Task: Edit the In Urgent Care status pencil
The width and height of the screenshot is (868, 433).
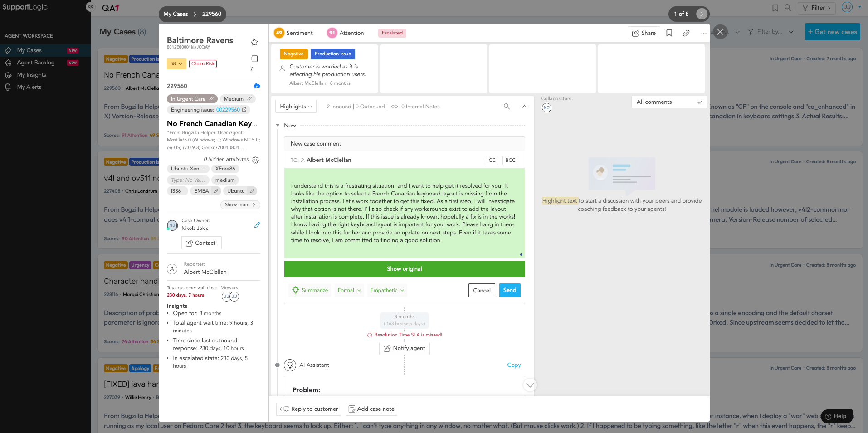Action: click(x=211, y=99)
